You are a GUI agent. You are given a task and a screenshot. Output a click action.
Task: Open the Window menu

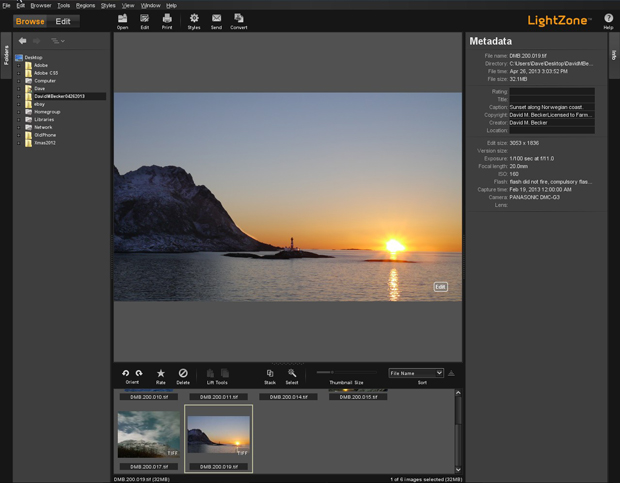coord(151,6)
